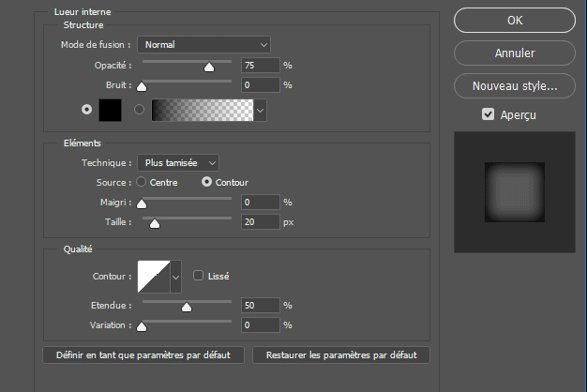Image resolution: width=587 pixels, height=392 pixels.
Task: Expand the gradient picker dropdown arrow
Action: pos(260,110)
